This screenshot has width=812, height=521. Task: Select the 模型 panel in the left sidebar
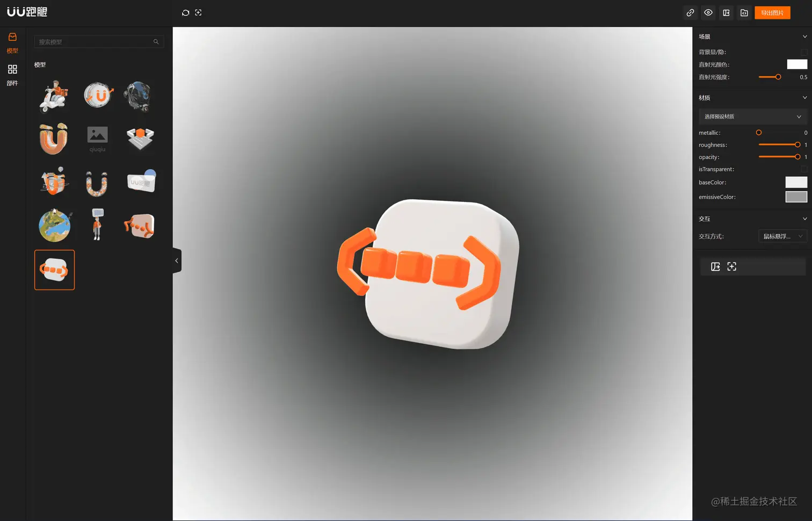[x=12, y=42]
